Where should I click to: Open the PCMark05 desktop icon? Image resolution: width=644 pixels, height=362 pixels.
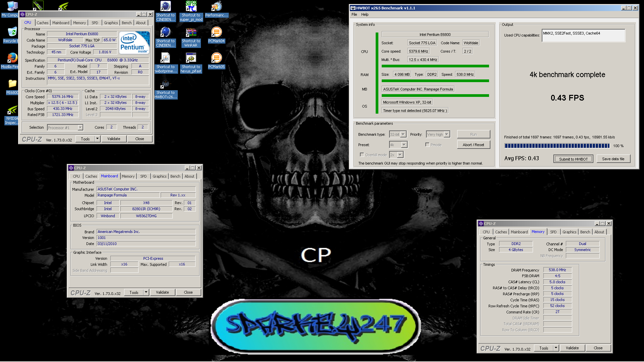pos(216,61)
